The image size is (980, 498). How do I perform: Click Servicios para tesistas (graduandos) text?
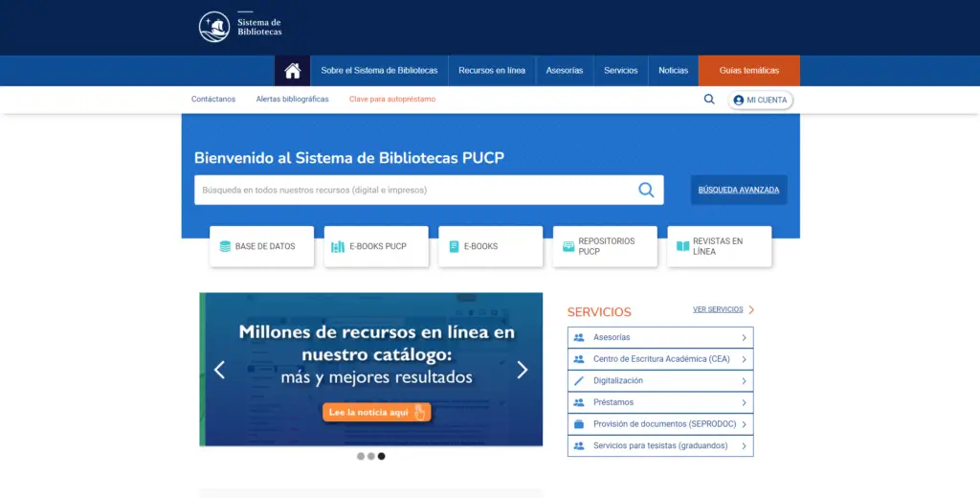point(660,445)
